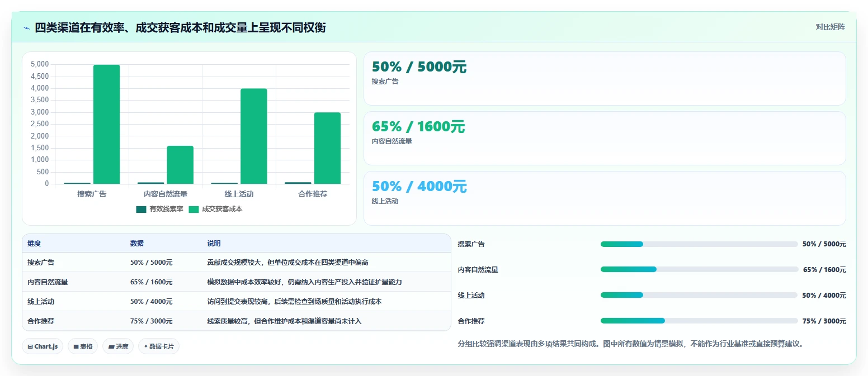The image size is (868, 376).
Task: Click the x-axis label 合作推荐
Action: (313, 194)
